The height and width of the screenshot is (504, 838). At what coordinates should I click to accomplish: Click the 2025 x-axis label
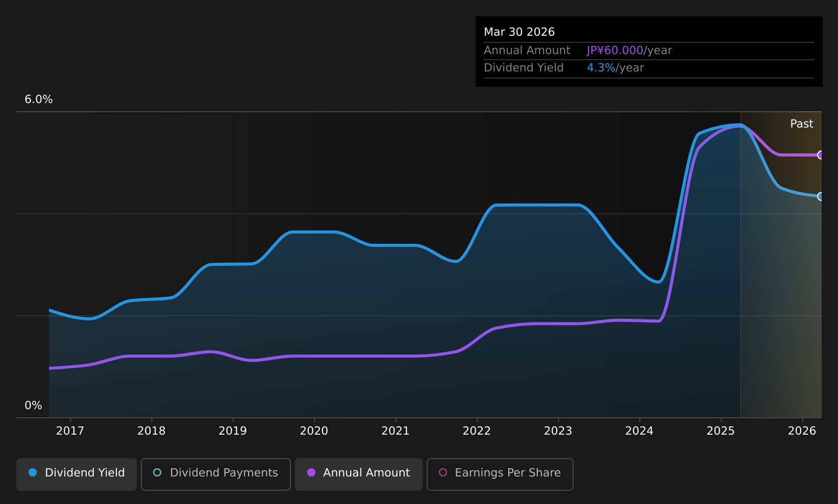tap(721, 431)
